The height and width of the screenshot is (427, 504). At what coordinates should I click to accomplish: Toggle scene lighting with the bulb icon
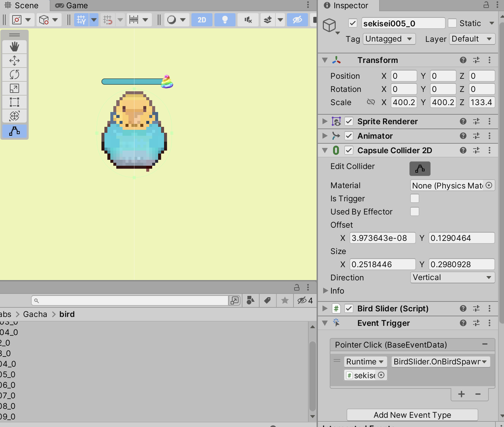coord(225,19)
